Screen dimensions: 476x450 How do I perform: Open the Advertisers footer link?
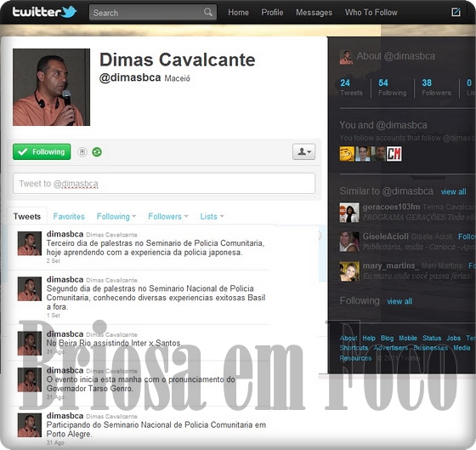click(x=391, y=348)
